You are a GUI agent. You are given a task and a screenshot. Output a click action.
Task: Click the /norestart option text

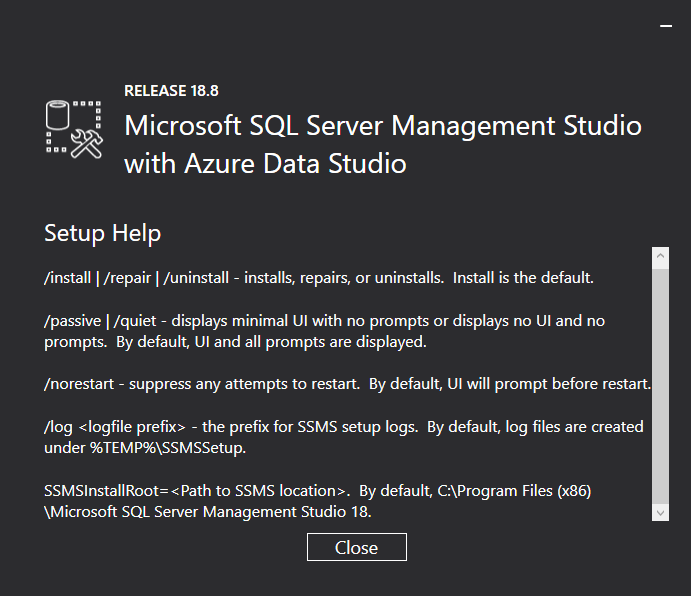(82, 384)
